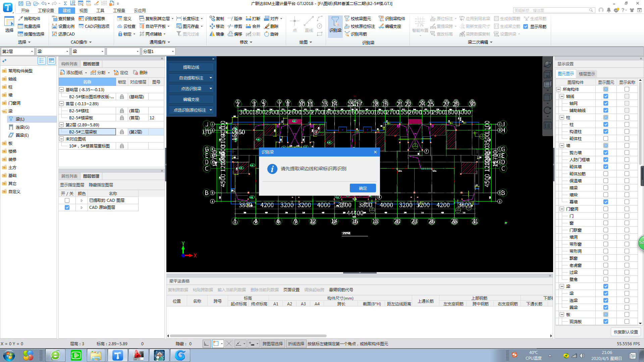
Task: Click 设置比例 tool
Action: (x=63, y=26)
